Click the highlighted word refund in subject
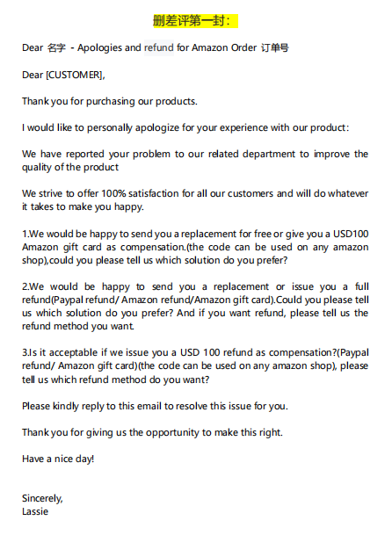The width and height of the screenshot is (392, 535). coord(159,47)
